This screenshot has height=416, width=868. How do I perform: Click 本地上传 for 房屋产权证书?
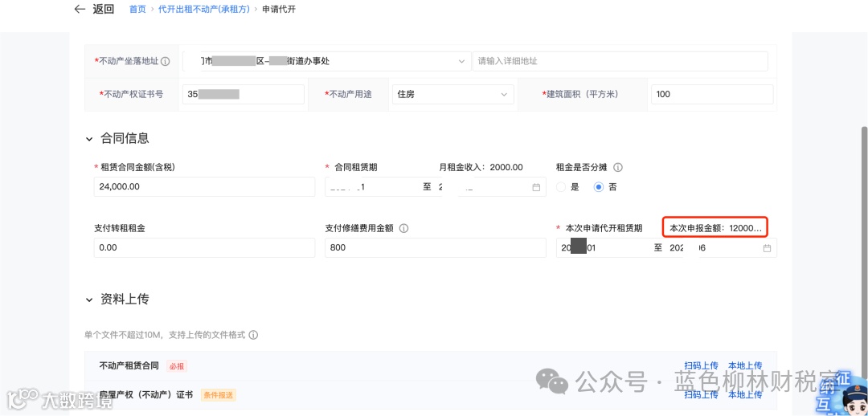(745, 394)
